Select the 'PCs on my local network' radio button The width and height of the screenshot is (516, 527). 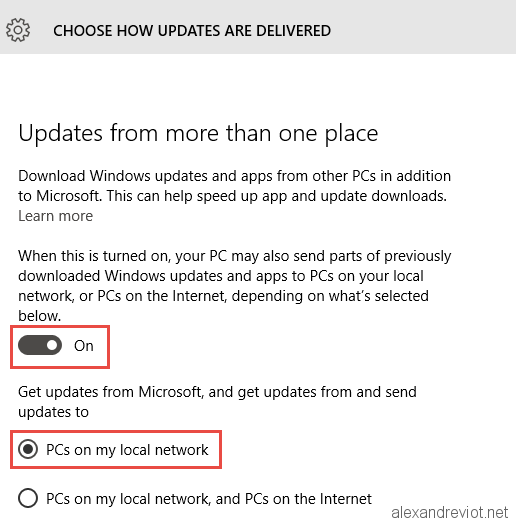tap(28, 449)
